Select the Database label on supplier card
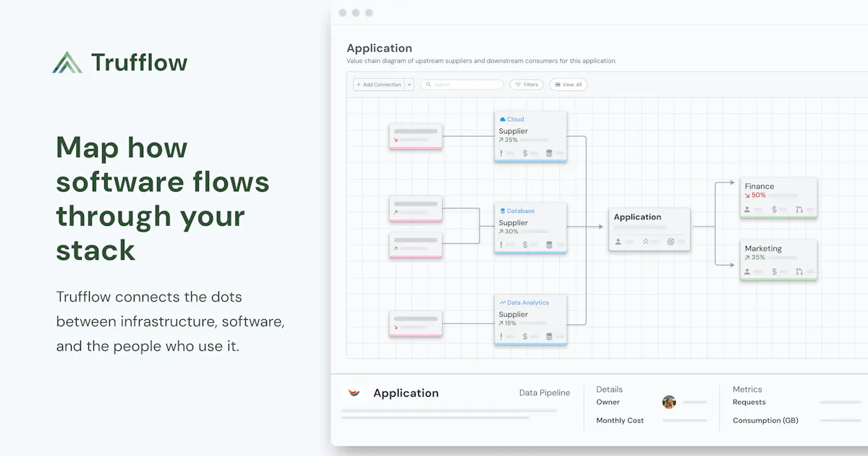This screenshot has height=456, width=868. tap(521, 211)
